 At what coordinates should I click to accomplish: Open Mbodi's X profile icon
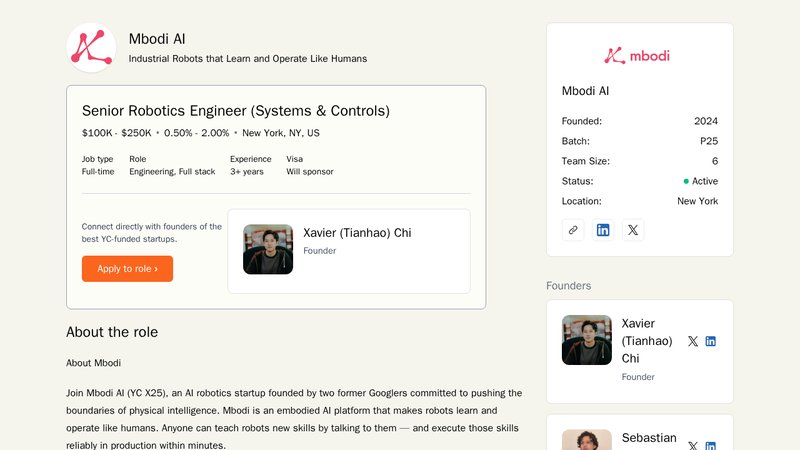(x=633, y=230)
